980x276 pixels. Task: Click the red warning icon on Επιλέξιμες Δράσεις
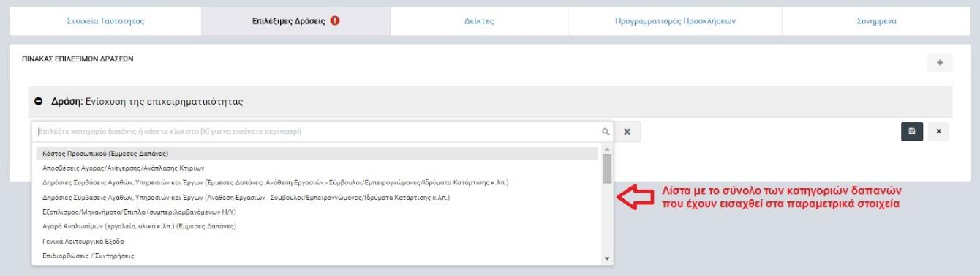[335, 21]
